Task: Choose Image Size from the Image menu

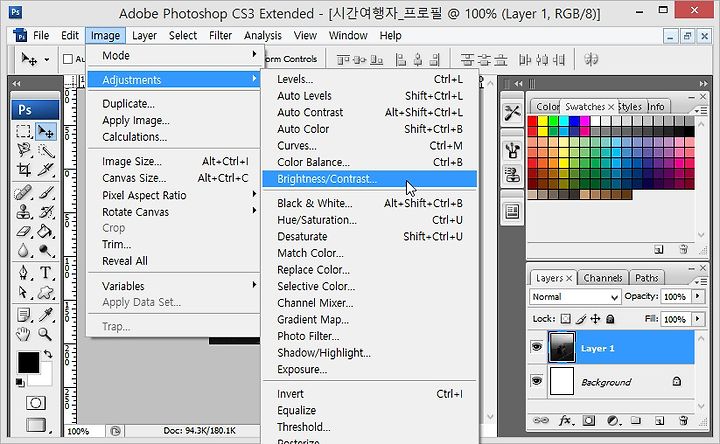Action: [x=174, y=162]
